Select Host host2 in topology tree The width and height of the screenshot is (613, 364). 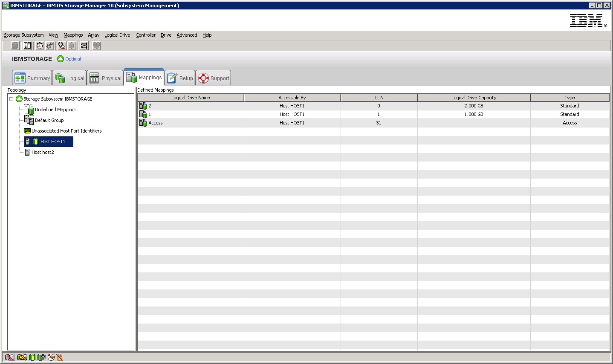click(x=43, y=152)
